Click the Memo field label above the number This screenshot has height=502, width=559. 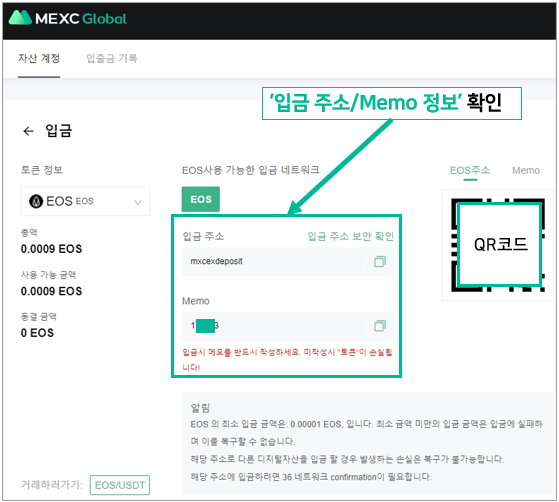point(196,301)
